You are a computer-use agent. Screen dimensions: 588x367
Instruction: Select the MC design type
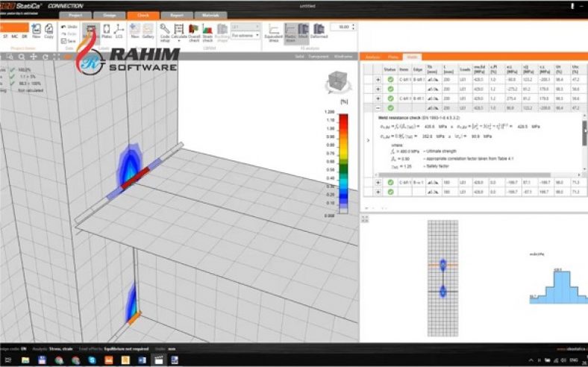(x=14, y=37)
